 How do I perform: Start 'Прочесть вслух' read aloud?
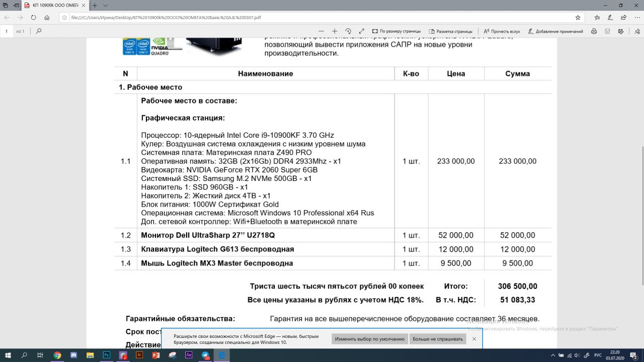[x=502, y=31]
